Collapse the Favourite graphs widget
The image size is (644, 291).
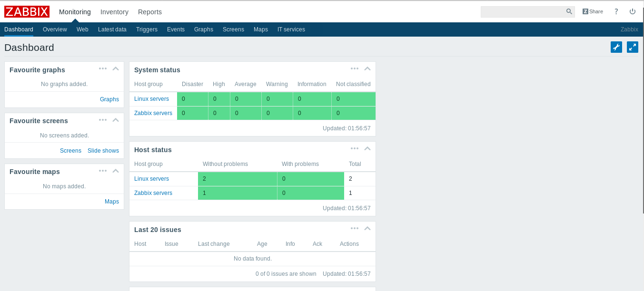coord(116,68)
